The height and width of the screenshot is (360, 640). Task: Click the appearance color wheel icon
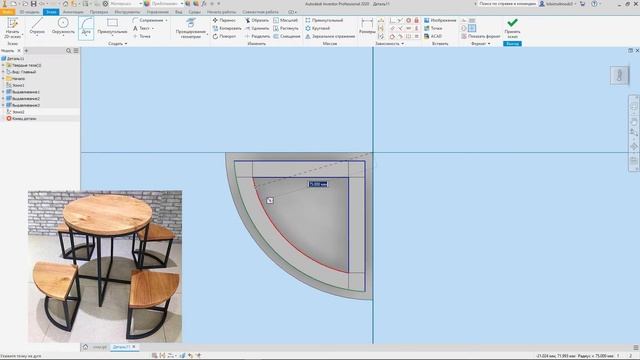pos(147,4)
